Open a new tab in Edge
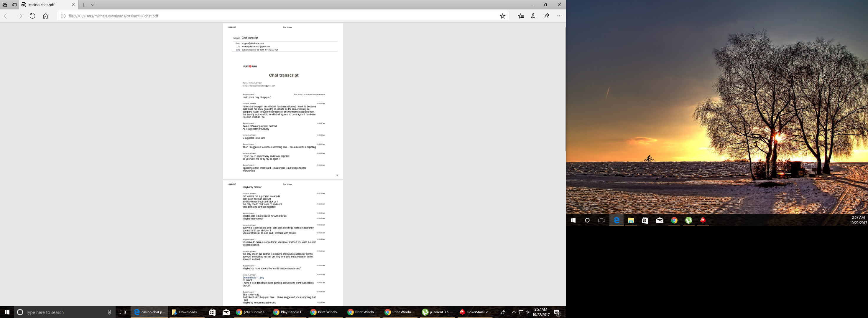The width and height of the screenshot is (868, 318). tap(83, 5)
